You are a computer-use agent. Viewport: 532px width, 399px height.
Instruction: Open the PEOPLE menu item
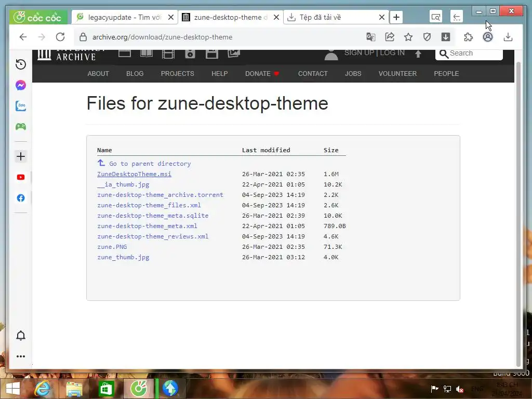pos(446,74)
